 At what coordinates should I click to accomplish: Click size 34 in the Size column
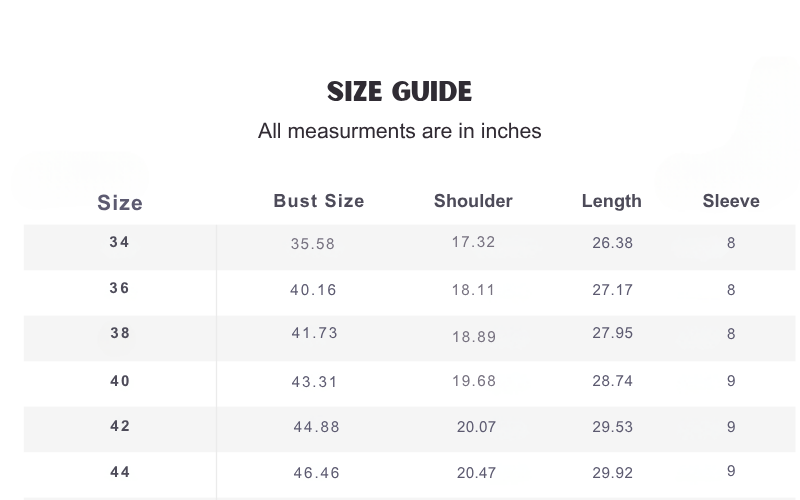pos(120,242)
